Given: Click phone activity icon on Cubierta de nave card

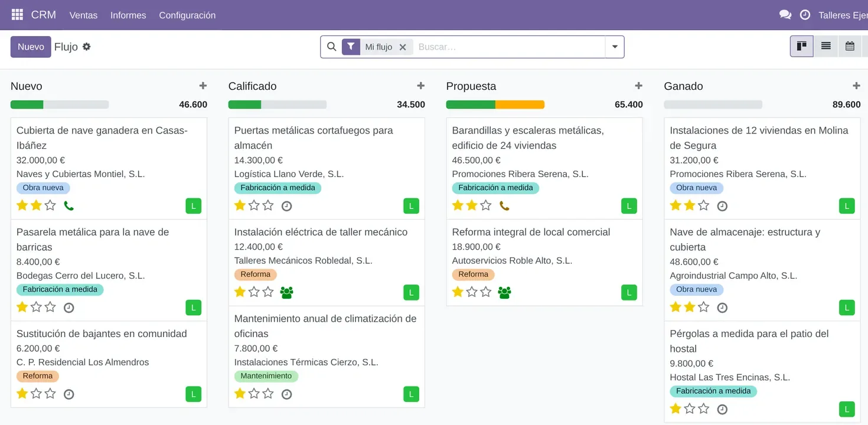Looking at the screenshot, I should 68,206.
